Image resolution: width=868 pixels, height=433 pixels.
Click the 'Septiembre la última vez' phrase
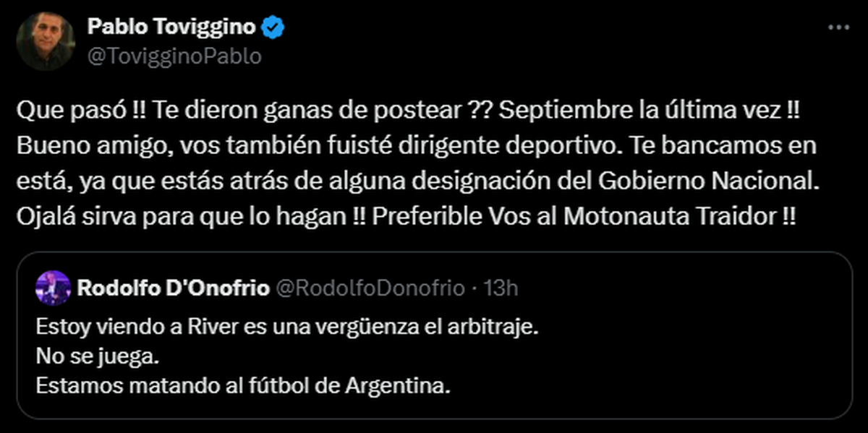(618, 113)
